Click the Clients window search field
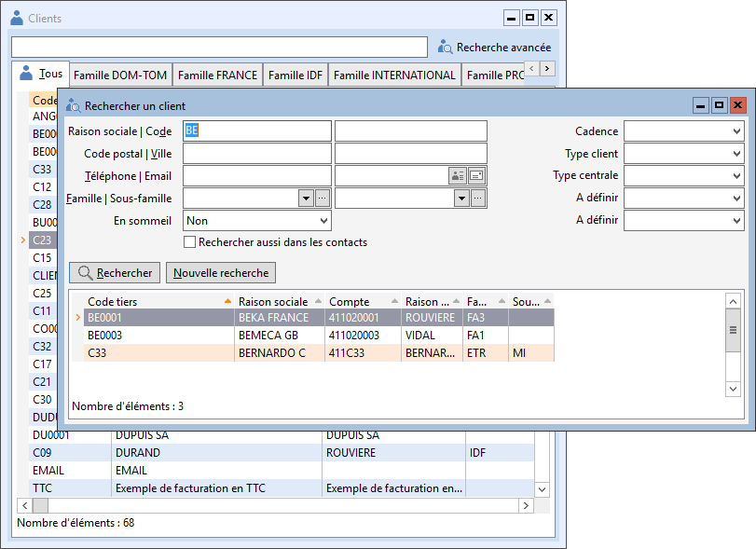 click(219, 48)
